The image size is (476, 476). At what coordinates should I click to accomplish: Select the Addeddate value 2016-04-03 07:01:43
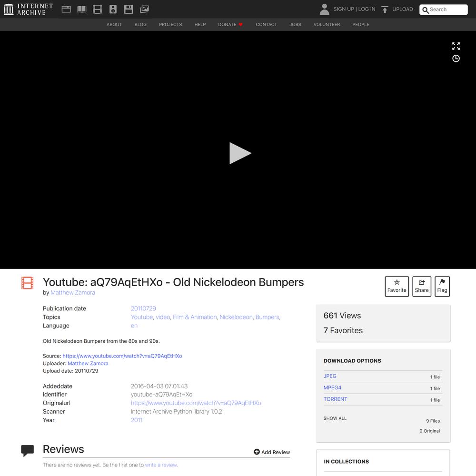point(159,386)
